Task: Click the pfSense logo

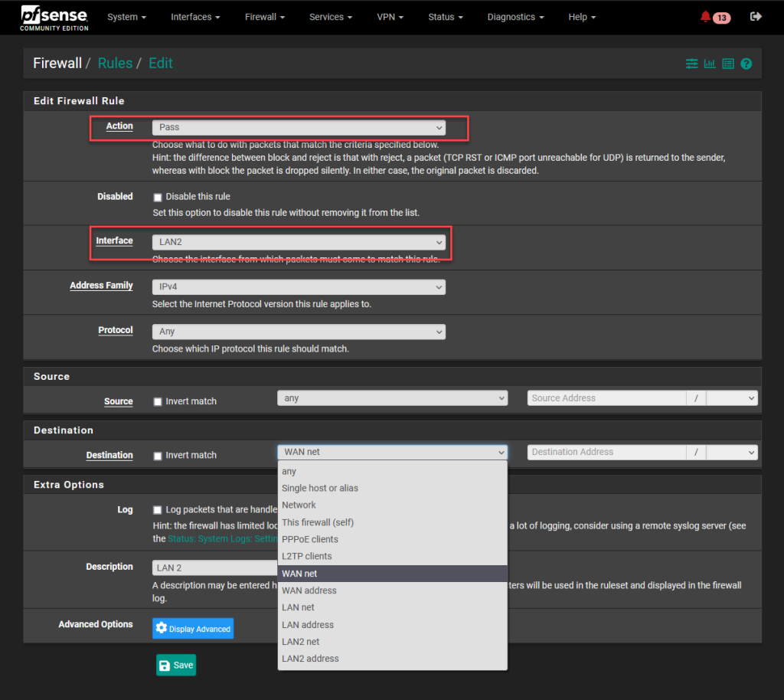Action: [54, 17]
